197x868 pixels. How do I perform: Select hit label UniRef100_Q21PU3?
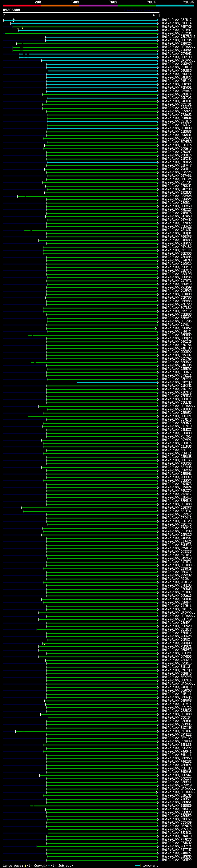pos(176,446)
